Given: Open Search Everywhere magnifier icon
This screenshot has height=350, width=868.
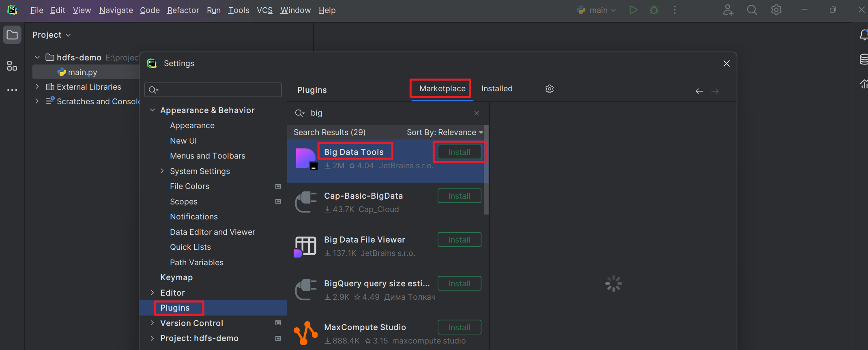Looking at the screenshot, I should pos(752,10).
